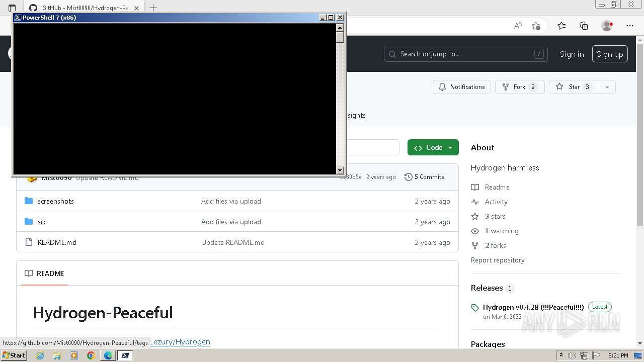
Task: Switch to PowerShell taskbar button
Action: click(x=125, y=355)
